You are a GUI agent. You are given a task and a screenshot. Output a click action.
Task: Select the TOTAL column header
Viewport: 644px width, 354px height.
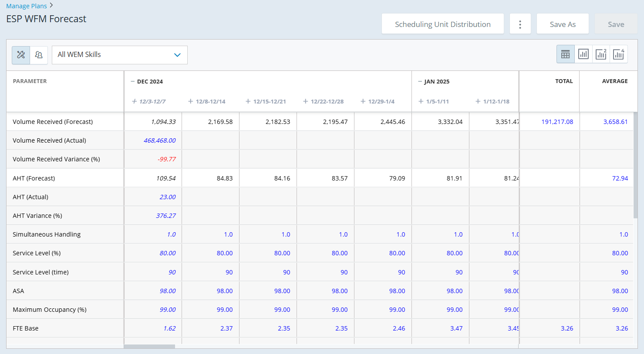[564, 81]
